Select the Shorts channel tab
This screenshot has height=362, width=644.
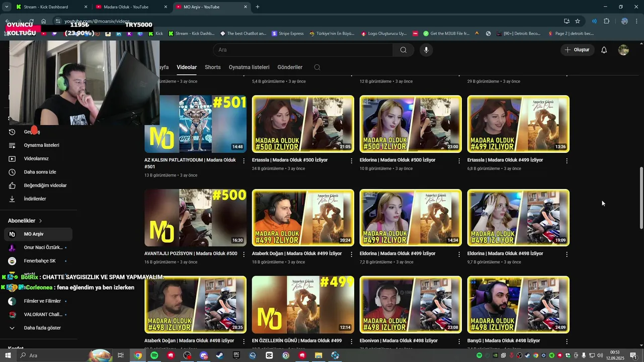(212, 67)
